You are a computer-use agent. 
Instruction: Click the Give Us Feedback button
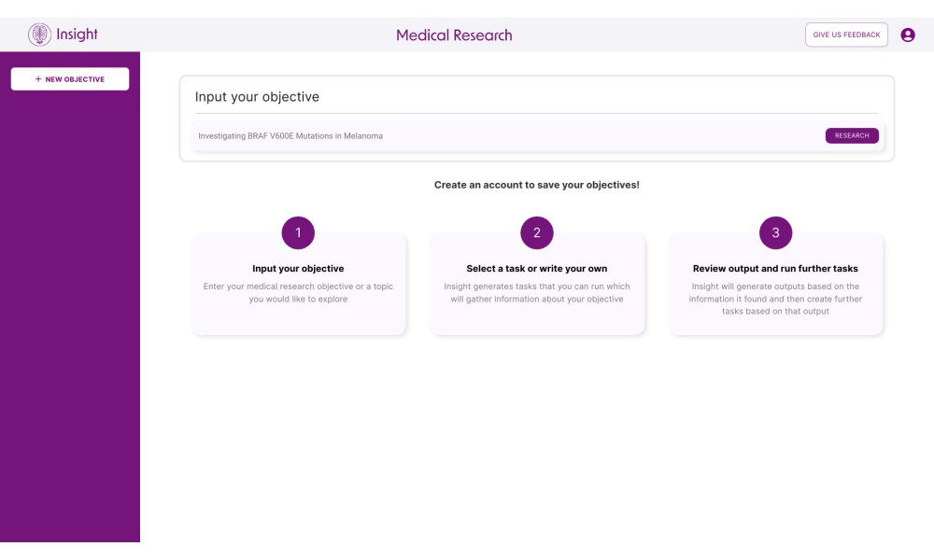pos(846,35)
